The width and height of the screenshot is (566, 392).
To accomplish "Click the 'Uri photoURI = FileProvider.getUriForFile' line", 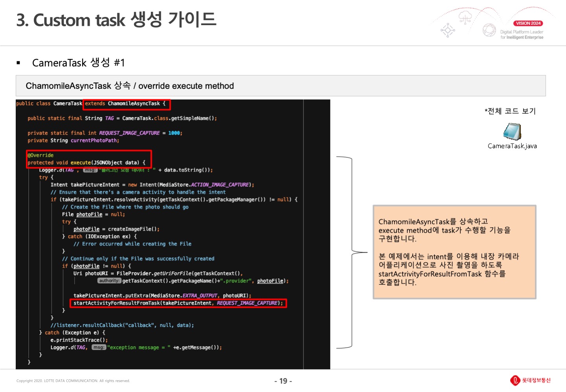I will (x=158, y=274).
